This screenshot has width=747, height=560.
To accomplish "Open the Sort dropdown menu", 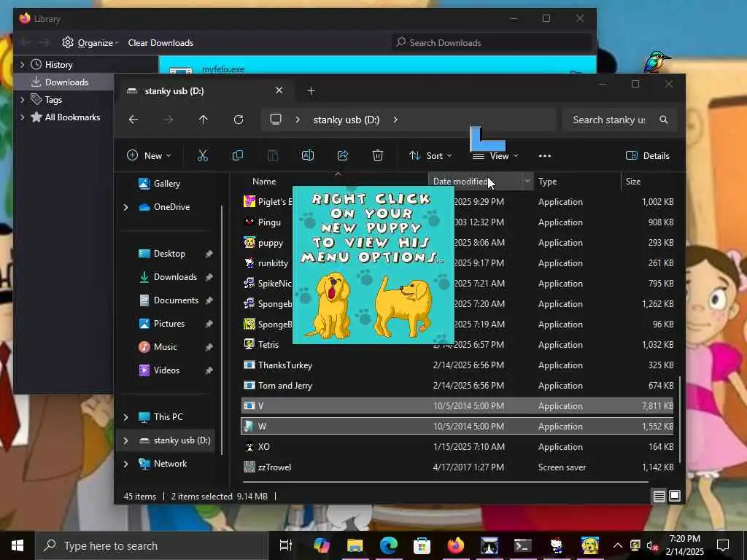I will 430,156.
